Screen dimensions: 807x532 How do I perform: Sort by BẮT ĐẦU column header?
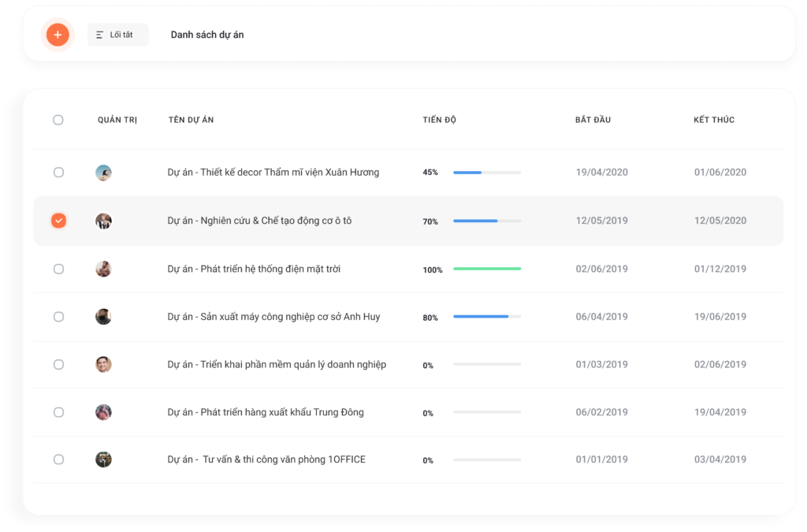tap(593, 120)
